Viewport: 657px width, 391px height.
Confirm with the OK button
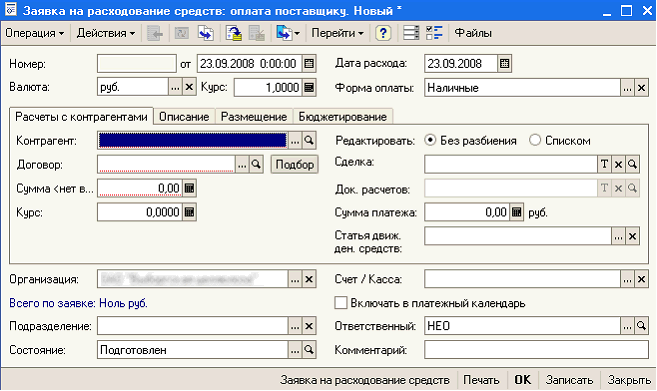tap(522, 380)
